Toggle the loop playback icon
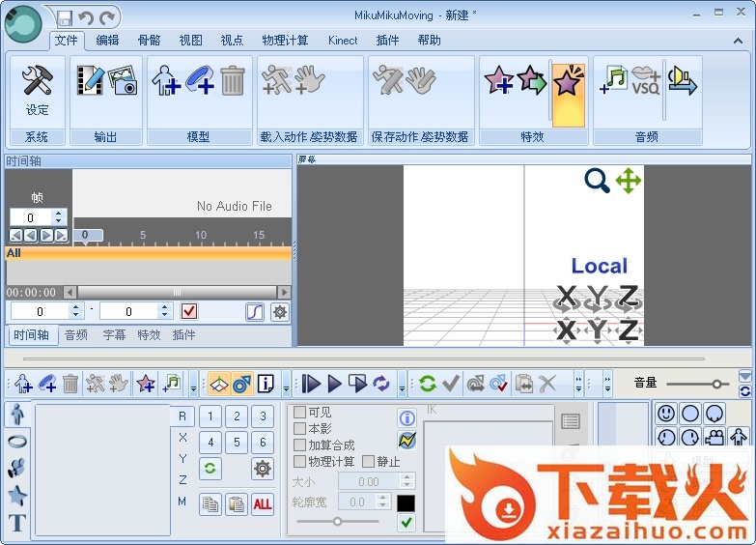 tap(381, 384)
